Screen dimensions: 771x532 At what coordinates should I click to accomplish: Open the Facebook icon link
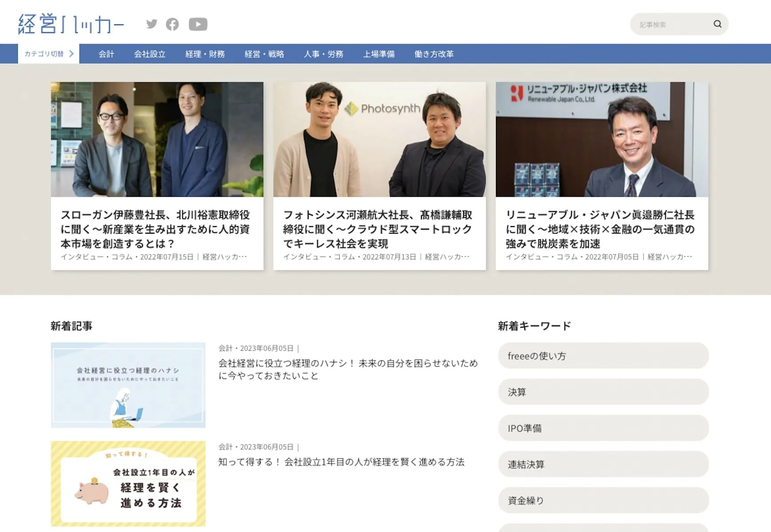click(173, 24)
